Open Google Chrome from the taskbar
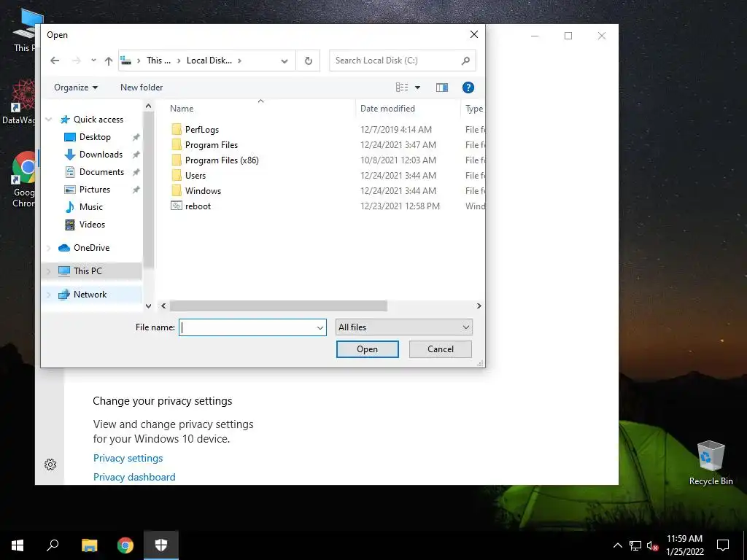This screenshot has width=747, height=560. coord(125,545)
